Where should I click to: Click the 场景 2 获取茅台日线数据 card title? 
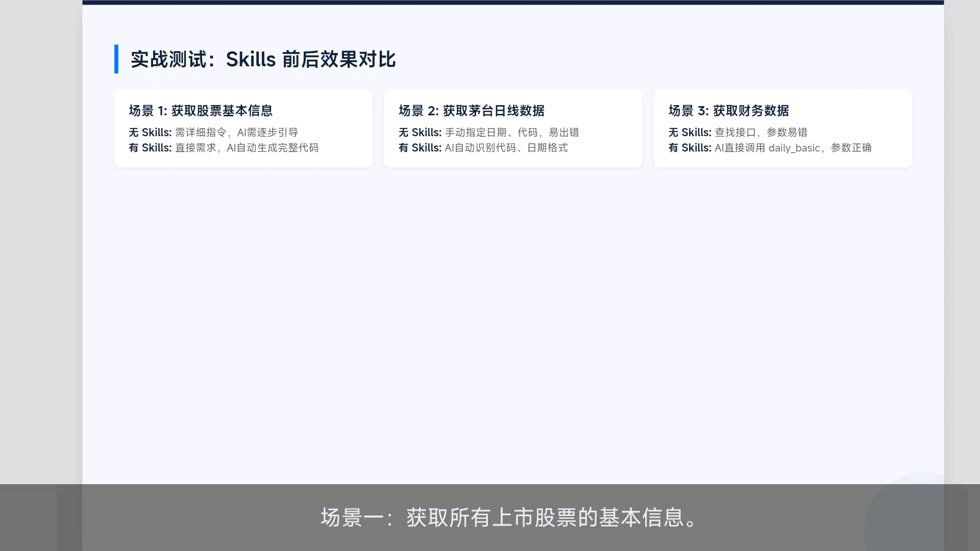(471, 111)
